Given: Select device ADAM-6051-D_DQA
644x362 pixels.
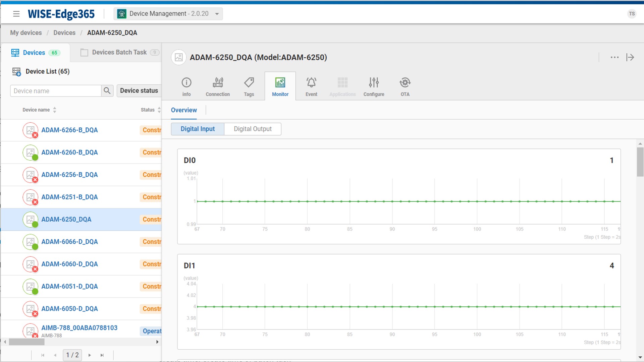Looking at the screenshot, I should point(69,287).
